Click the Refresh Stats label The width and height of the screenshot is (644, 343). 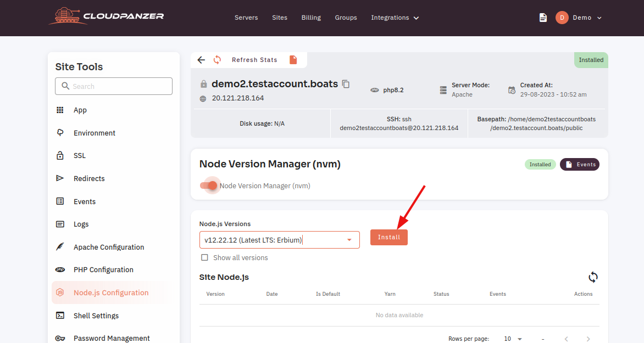pyautogui.click(x=254, y=60)
